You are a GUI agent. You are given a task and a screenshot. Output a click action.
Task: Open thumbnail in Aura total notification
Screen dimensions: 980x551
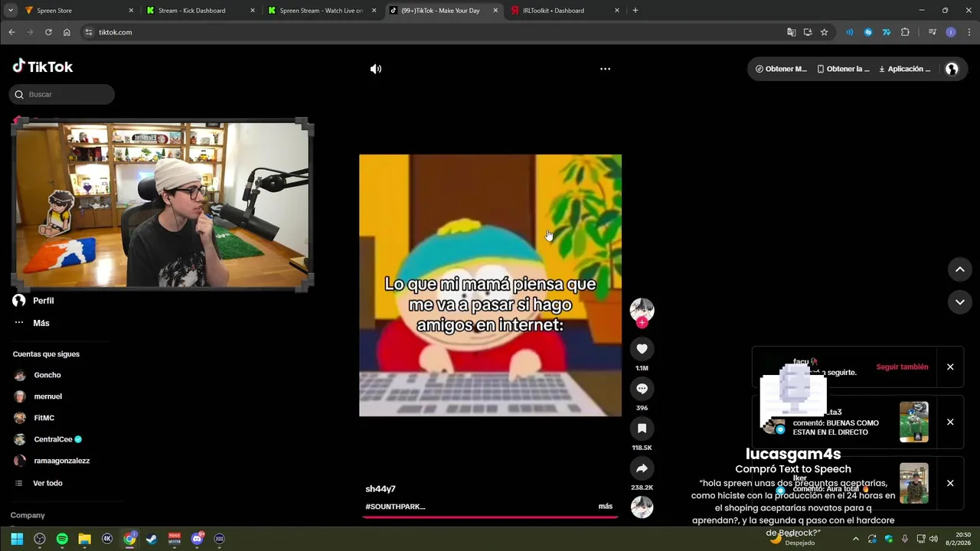point(914,483)
